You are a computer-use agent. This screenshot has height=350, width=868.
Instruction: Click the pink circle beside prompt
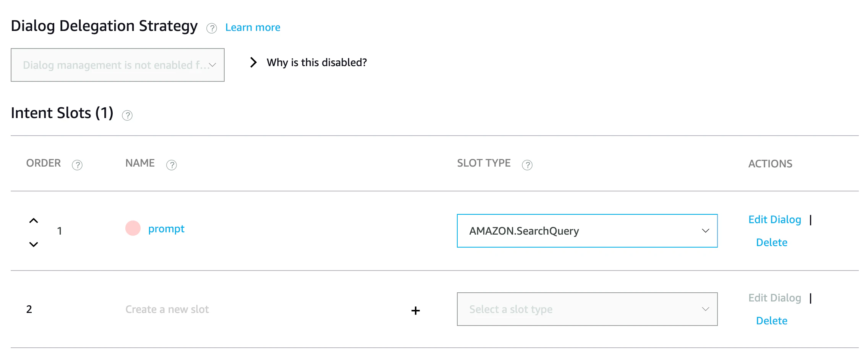(133, 228)
